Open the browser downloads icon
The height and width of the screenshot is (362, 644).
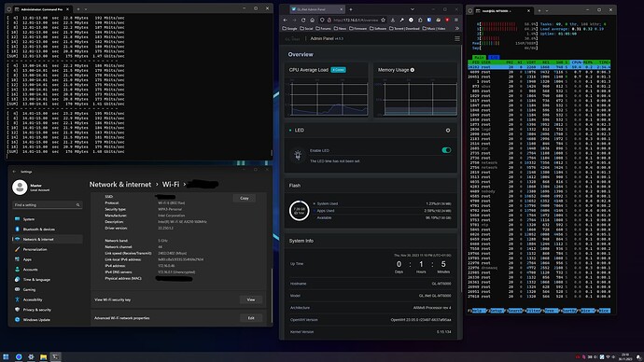(x=393, y=20)
